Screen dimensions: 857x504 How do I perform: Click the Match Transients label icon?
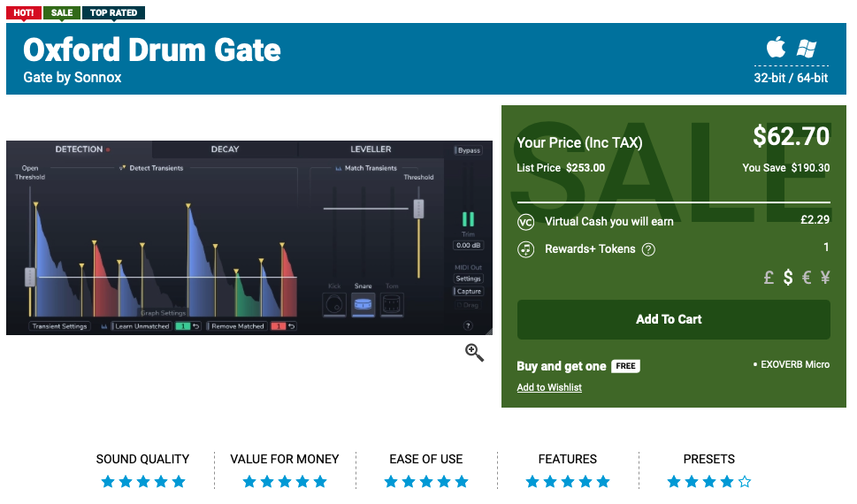point(339,168)
